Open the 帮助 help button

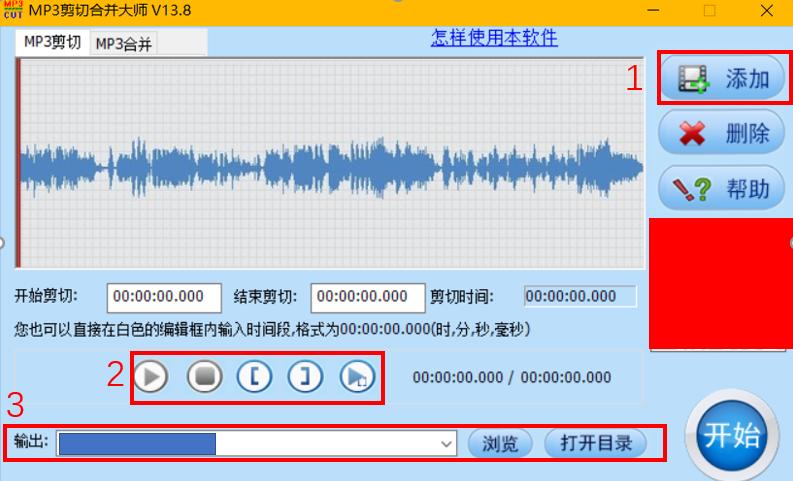722,188
